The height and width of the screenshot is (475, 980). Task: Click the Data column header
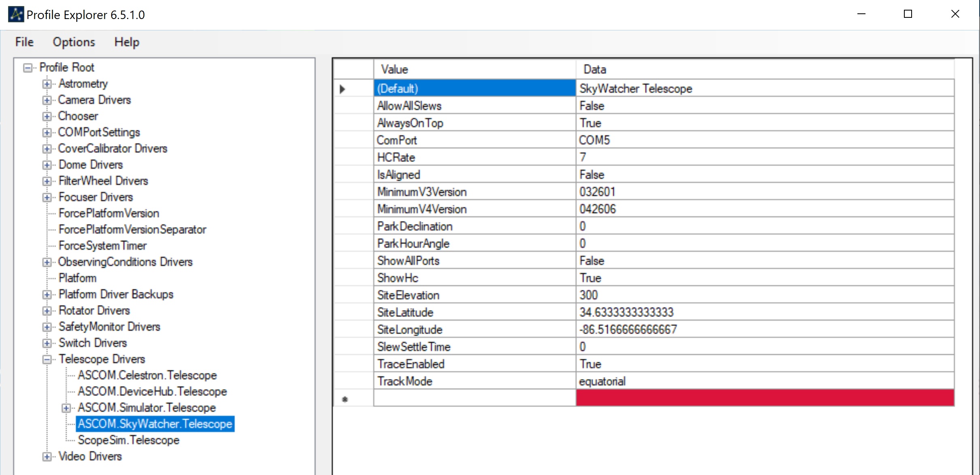point(765,69)
